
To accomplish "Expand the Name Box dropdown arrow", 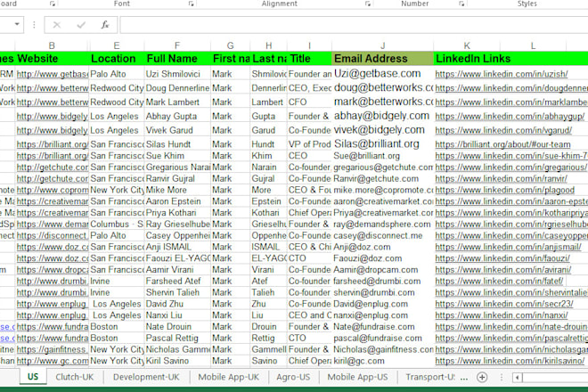I will tap(17, 24).
